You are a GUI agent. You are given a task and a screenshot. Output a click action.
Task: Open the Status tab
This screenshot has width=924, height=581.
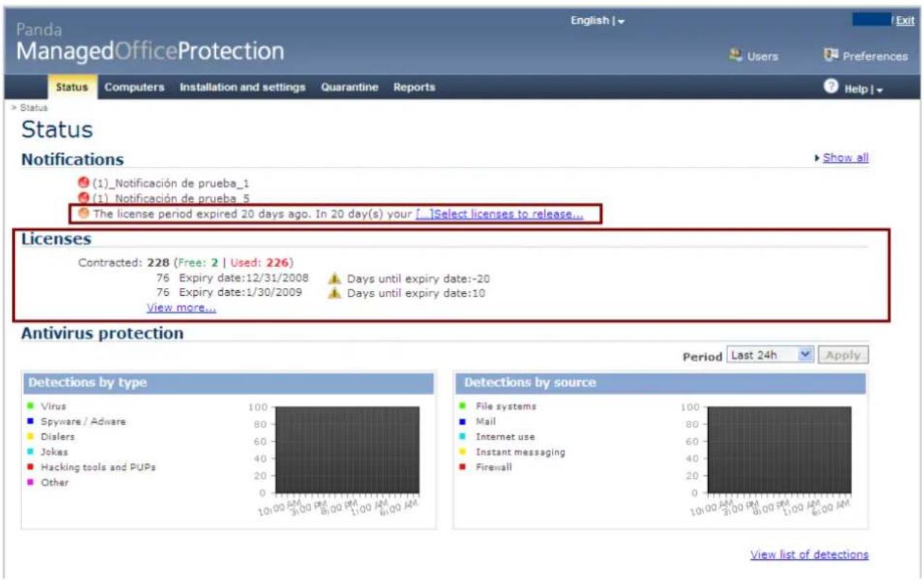72,87
